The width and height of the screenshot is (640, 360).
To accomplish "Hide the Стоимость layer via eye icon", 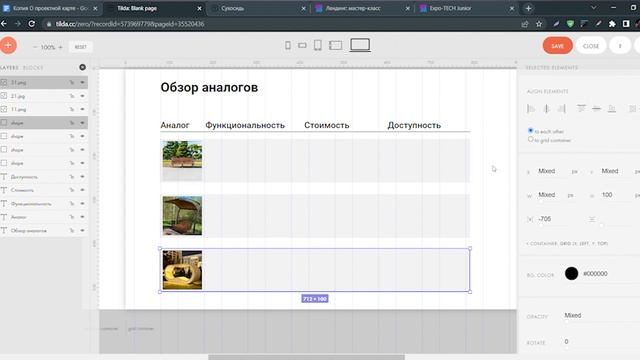I will pos(82,190).
